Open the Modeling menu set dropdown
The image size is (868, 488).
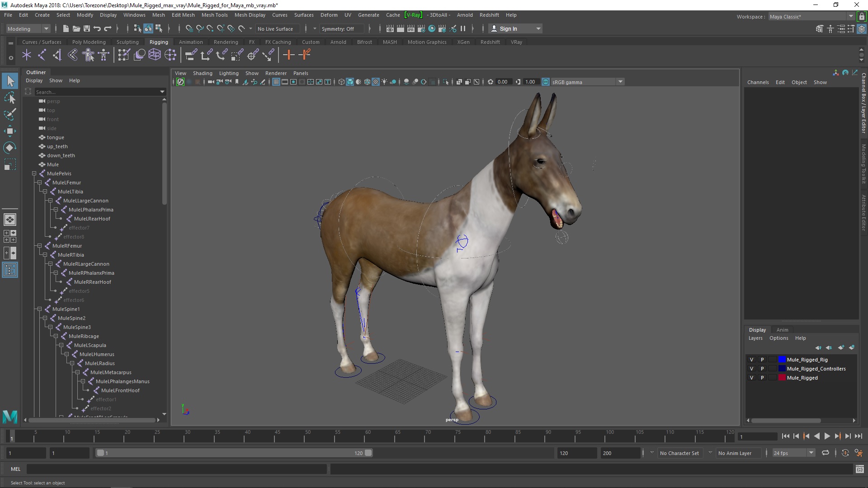pos(28,28)
